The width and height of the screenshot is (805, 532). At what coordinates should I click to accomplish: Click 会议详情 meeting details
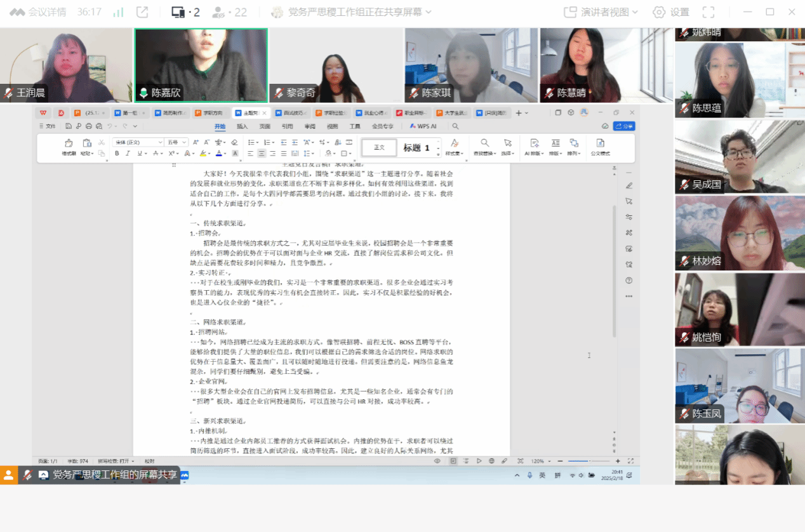point(37,12)
